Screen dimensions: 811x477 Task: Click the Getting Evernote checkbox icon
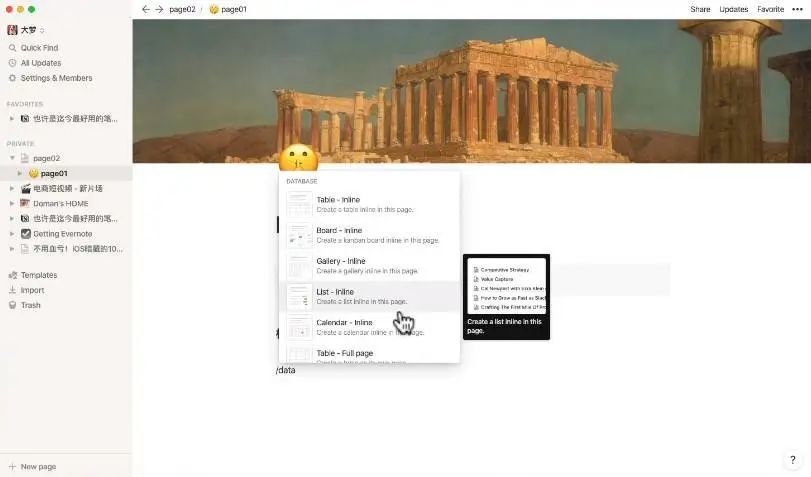click(x=26, y=234)
